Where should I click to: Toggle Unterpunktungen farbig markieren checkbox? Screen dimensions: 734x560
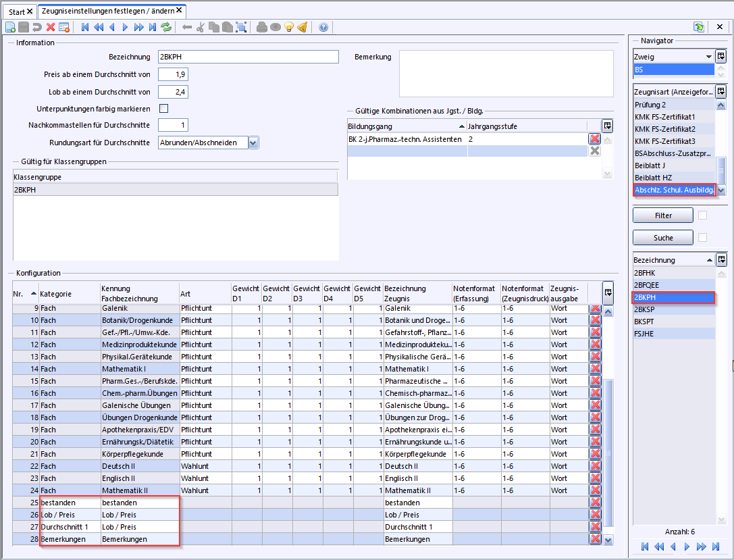(164, 109)
